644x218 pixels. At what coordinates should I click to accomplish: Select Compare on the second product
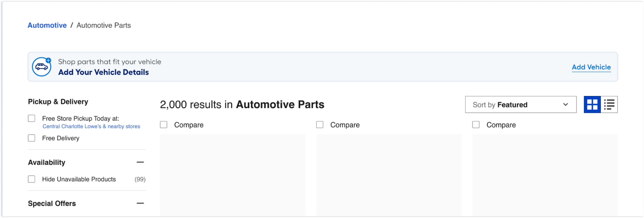[320, 125]
